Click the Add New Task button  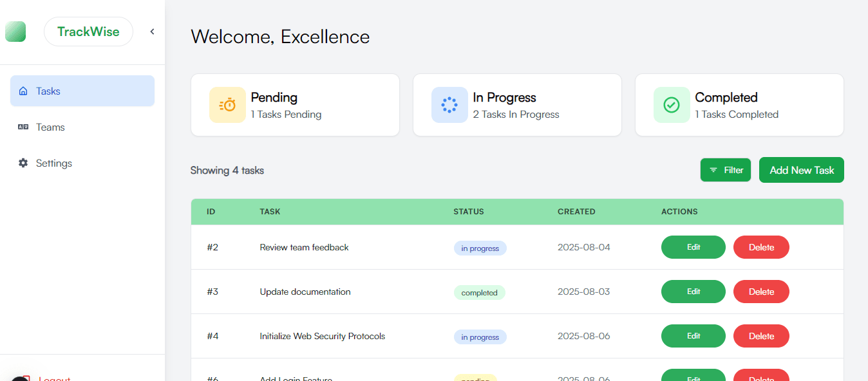pyautogui.click(x=801, y=170)
